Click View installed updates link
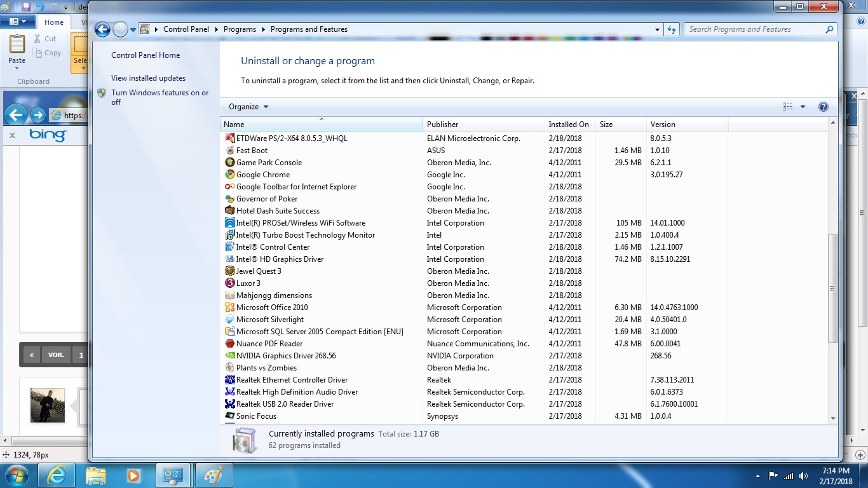The height and width of the screenshot is (488, 868). pyautogui.click(x=148, y=78)
